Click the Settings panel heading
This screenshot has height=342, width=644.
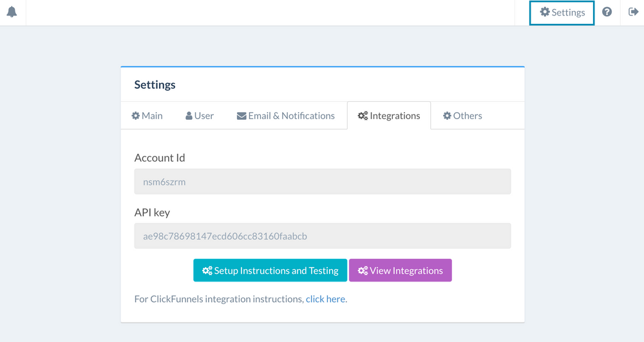[155, 84]
